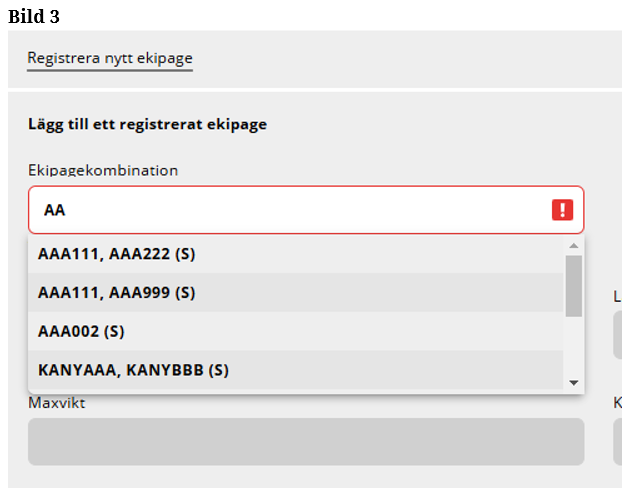Click the Lägg till ett registrerat ekipage heading
631x498 pixels.
(x=147, y=125)
